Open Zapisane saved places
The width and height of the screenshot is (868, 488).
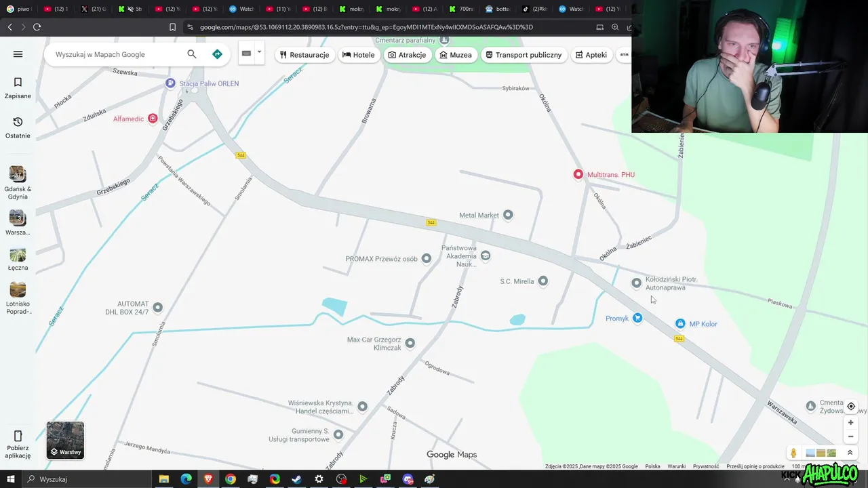(x=18, y=88)
